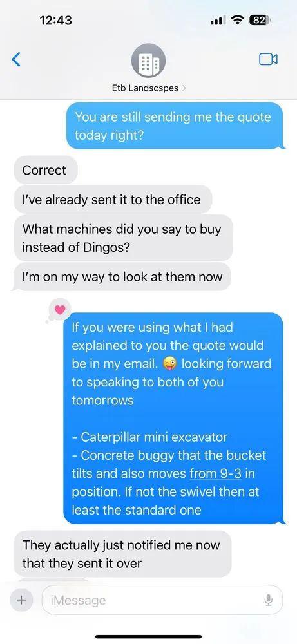This screenshot has width=297, height=644.
Task: Select the "Correct" message bubble
Action: 46,170
